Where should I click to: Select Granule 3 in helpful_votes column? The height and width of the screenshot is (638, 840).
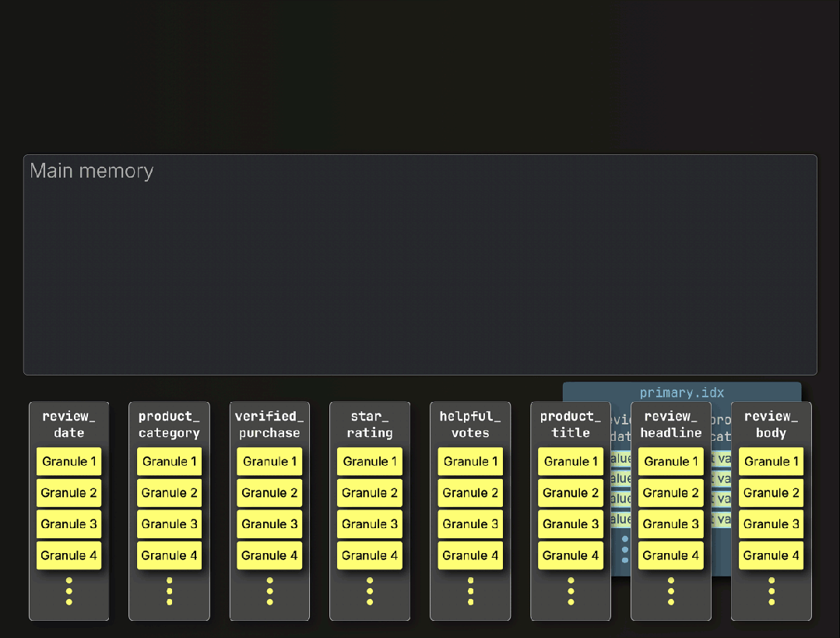[470, 523]
